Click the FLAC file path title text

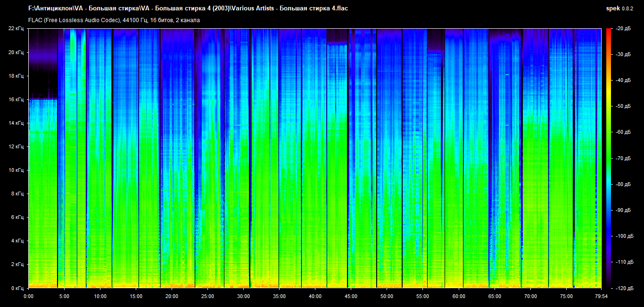pos(188,8)
